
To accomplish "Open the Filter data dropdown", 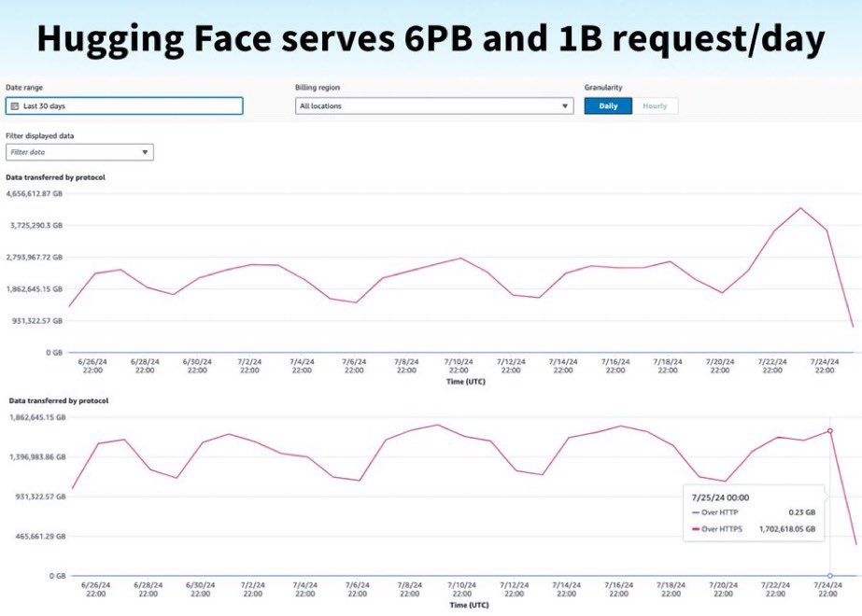I will point(79,152).
